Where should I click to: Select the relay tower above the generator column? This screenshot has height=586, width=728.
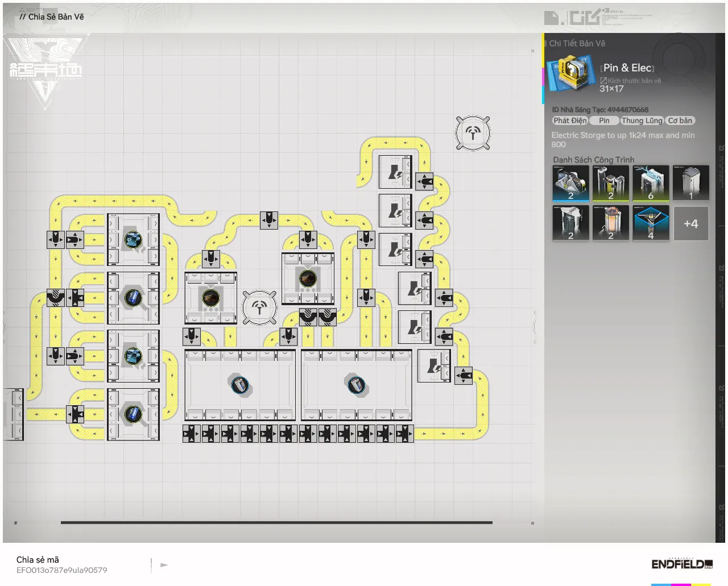(473, 134)
